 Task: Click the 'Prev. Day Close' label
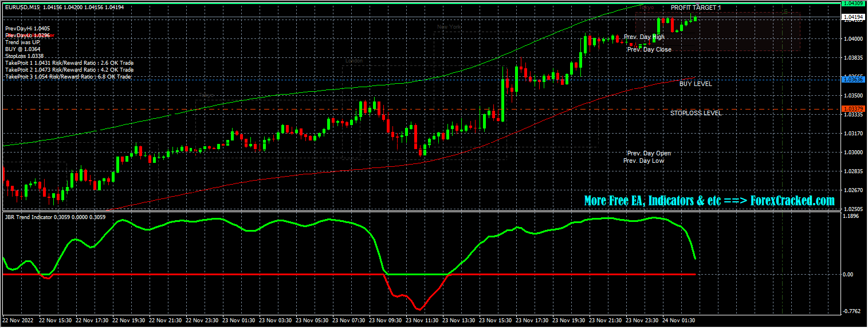(x=649, y=49)
